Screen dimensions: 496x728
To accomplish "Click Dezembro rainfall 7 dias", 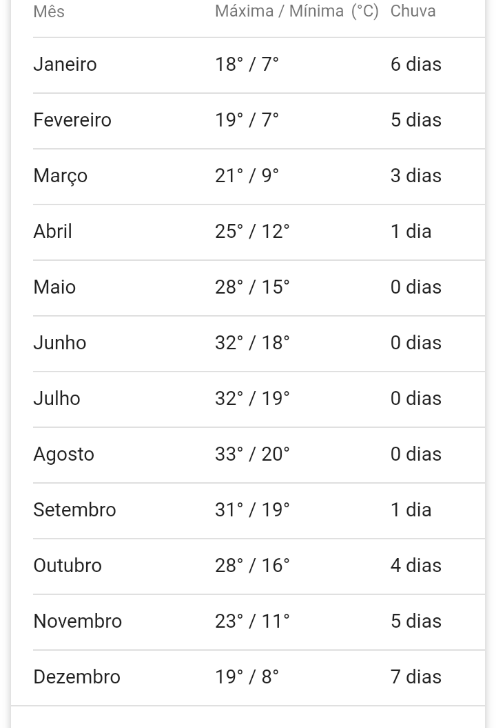I will click(x=416, y=677).
